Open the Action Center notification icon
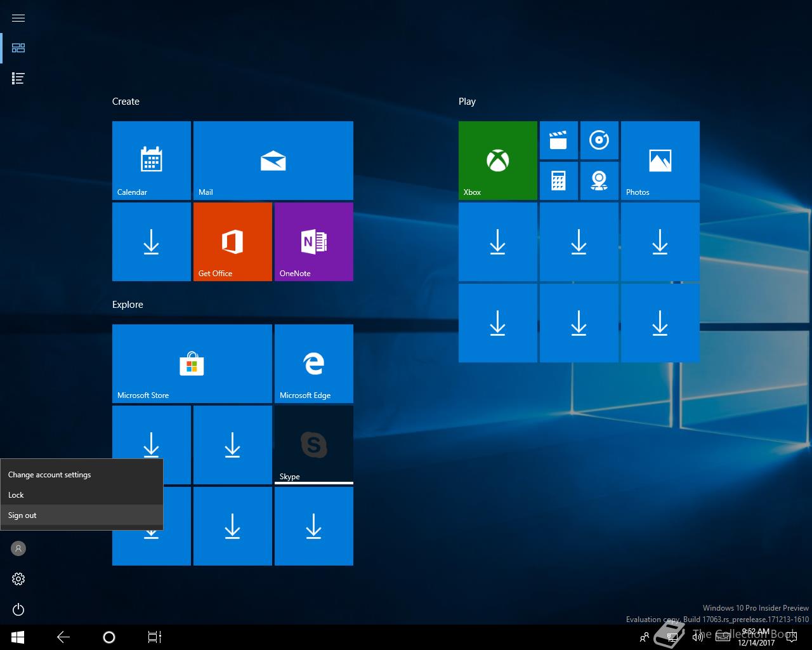 coord(791,637)
